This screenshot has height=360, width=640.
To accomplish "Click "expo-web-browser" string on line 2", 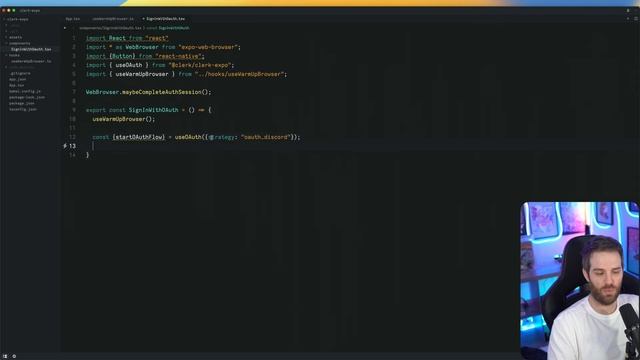I will (208, 47).
